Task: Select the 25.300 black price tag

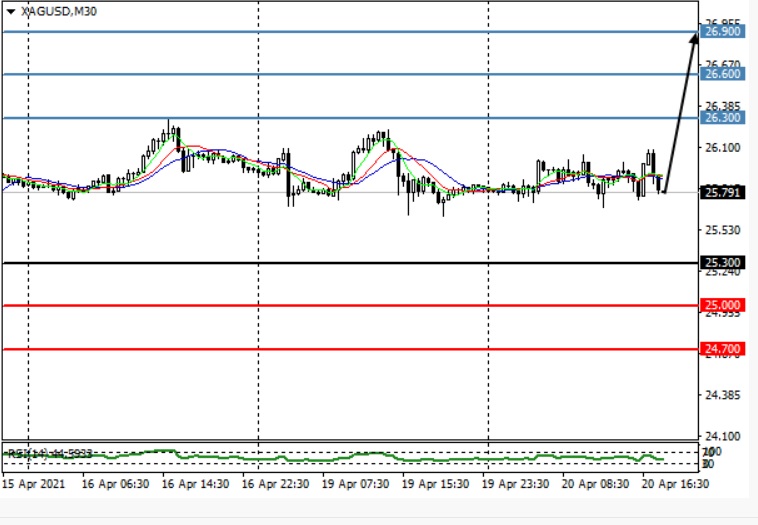Action: tap(722, 263)
